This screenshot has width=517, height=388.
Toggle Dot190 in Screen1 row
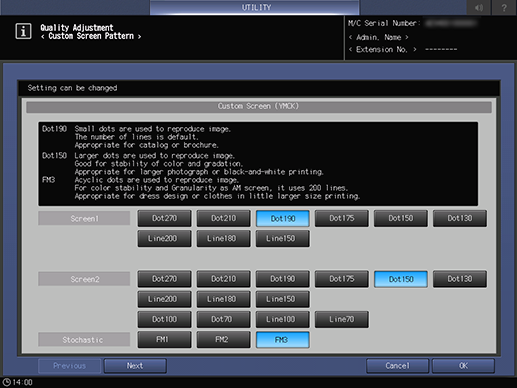(x=283, y=218)
